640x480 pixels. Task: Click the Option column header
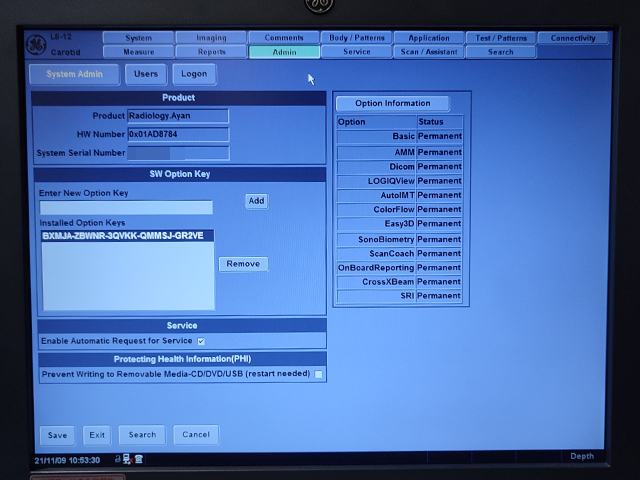(376, 122)
